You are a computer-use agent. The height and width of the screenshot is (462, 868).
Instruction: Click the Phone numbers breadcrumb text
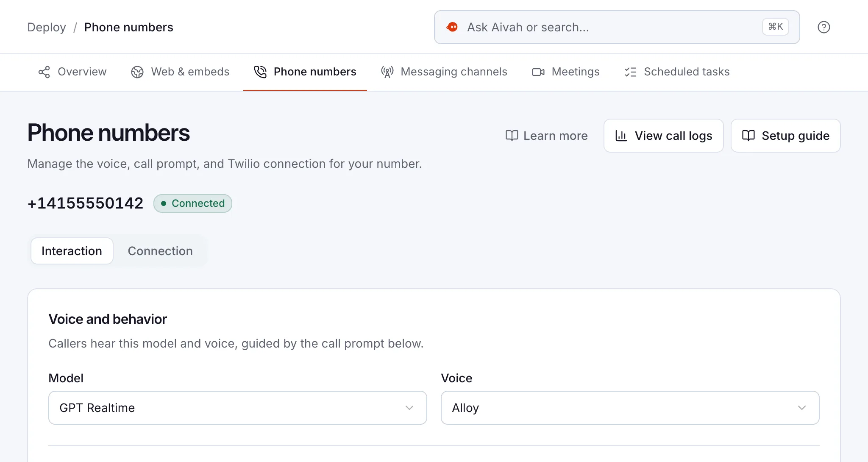[x=129, y=27]
